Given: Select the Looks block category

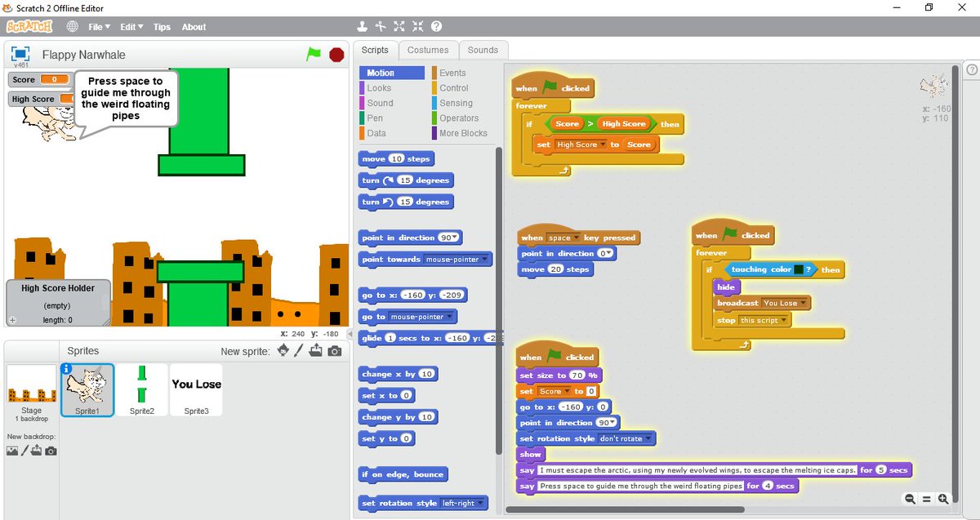Looking at the screenshot, I should tap(392, 87).
